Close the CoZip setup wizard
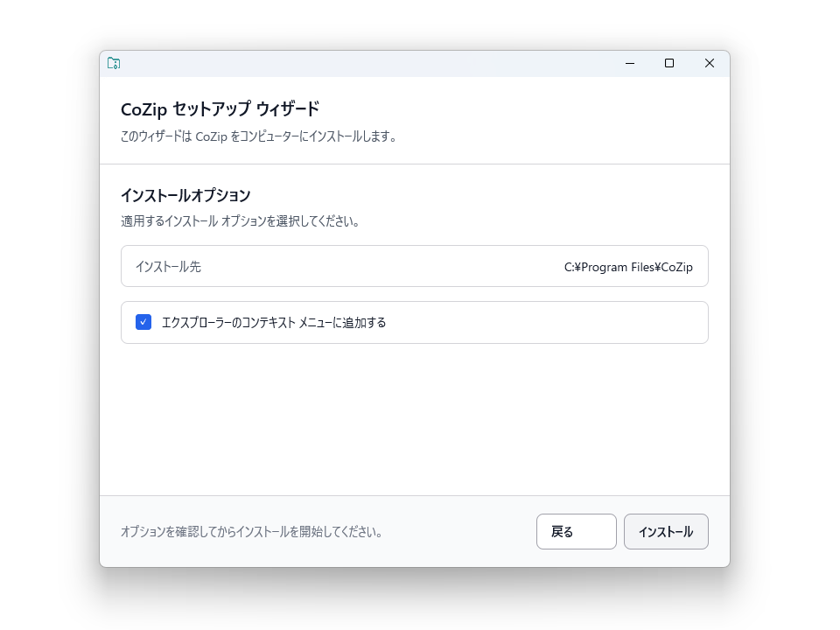The height and width of the screenshot is (630, 840). tap(710, 63)
